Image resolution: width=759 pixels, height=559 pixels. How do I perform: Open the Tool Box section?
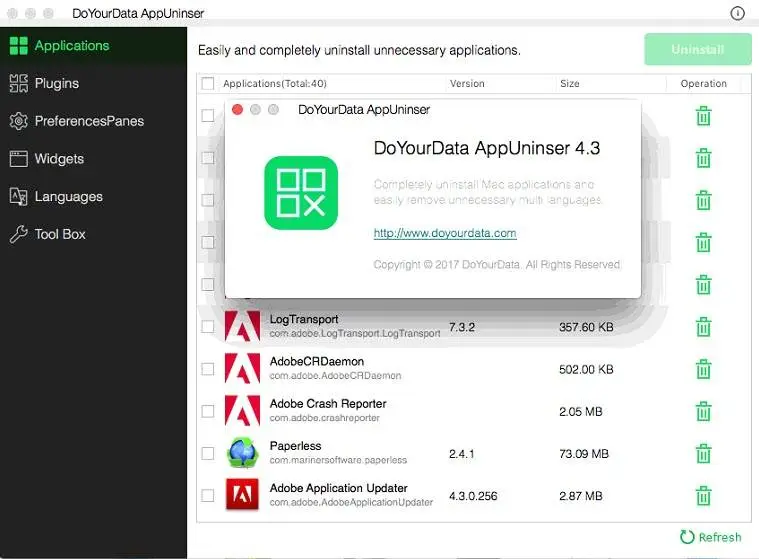point(93,234)
